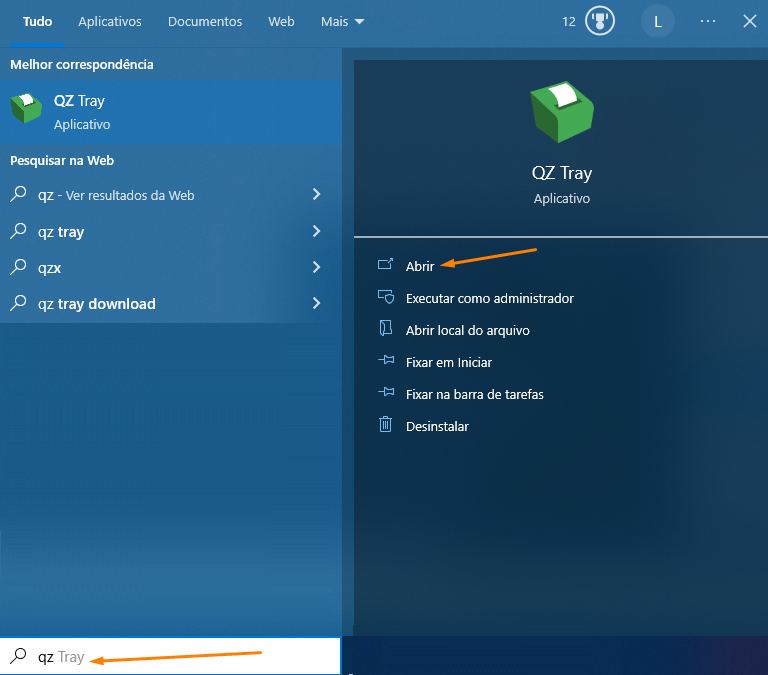Click the search box magnifier icon
The height and width of the screenshot is (675, 768).
[x=18, y=656]
